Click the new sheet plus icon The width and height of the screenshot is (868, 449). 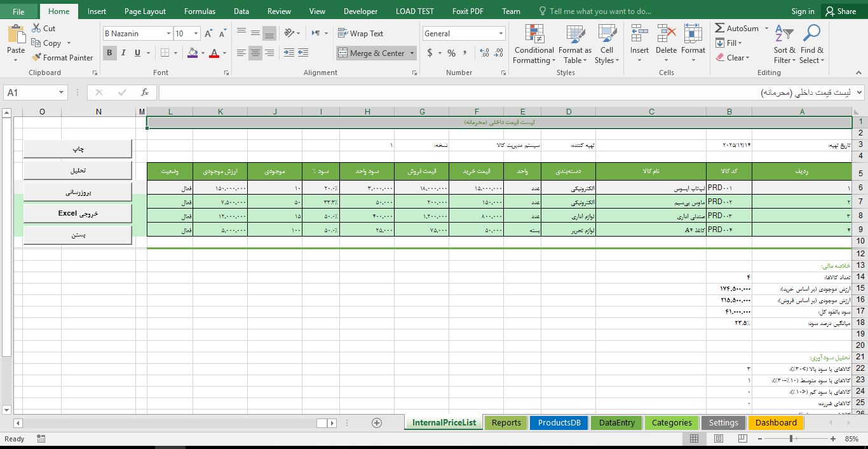click(x=377, y=423)
